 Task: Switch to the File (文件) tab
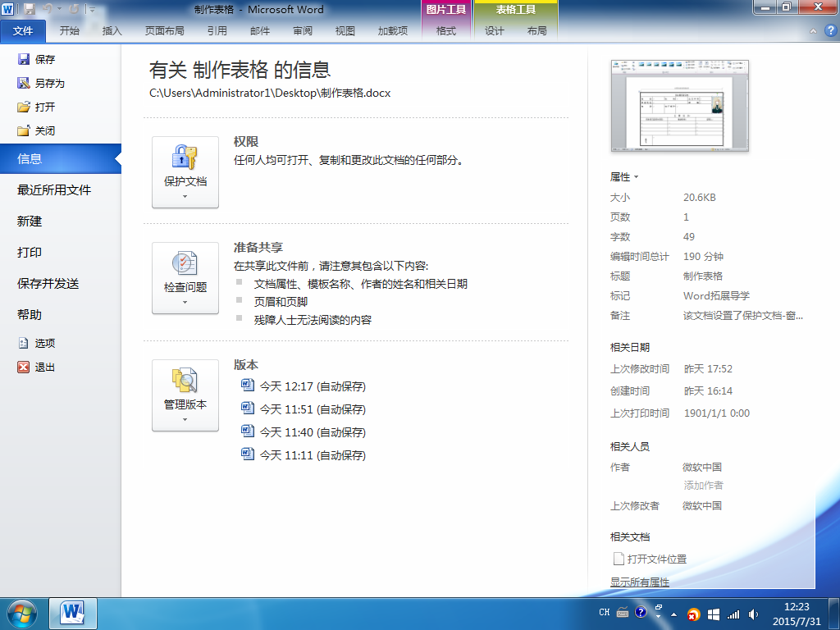point(23,31)
